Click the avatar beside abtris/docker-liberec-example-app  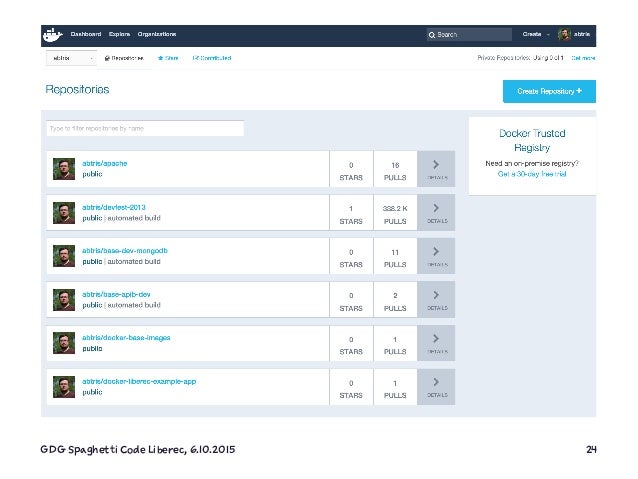(x=64, y=387)
